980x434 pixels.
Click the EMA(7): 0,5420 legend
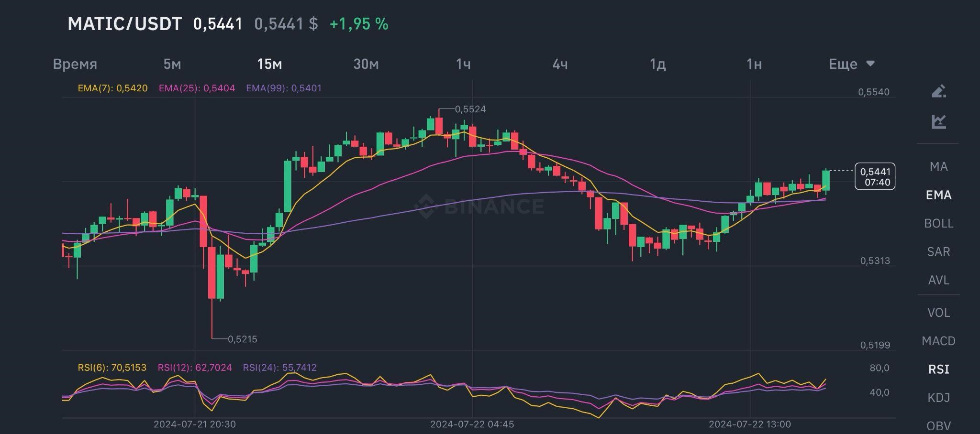[x=112, y=88]
